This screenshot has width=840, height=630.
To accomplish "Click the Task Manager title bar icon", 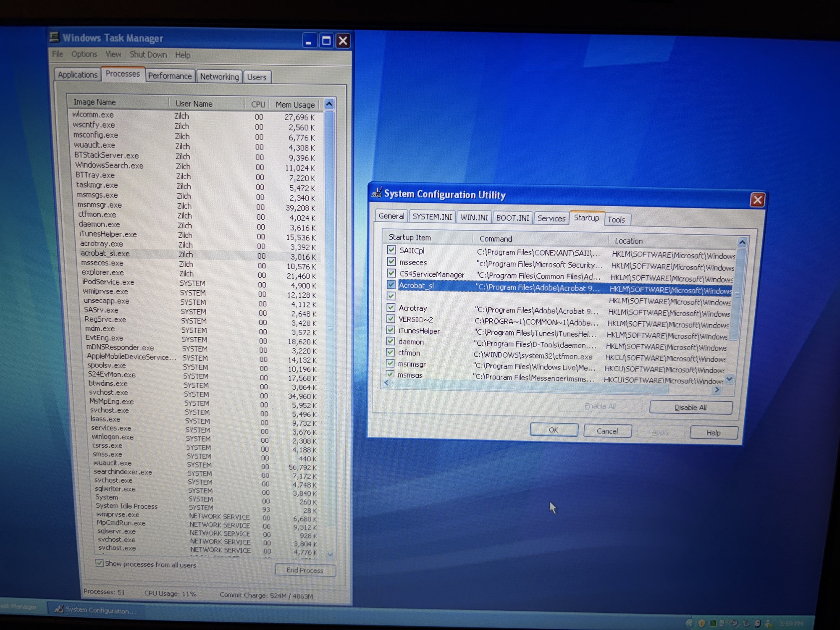I will coord(55,37).
